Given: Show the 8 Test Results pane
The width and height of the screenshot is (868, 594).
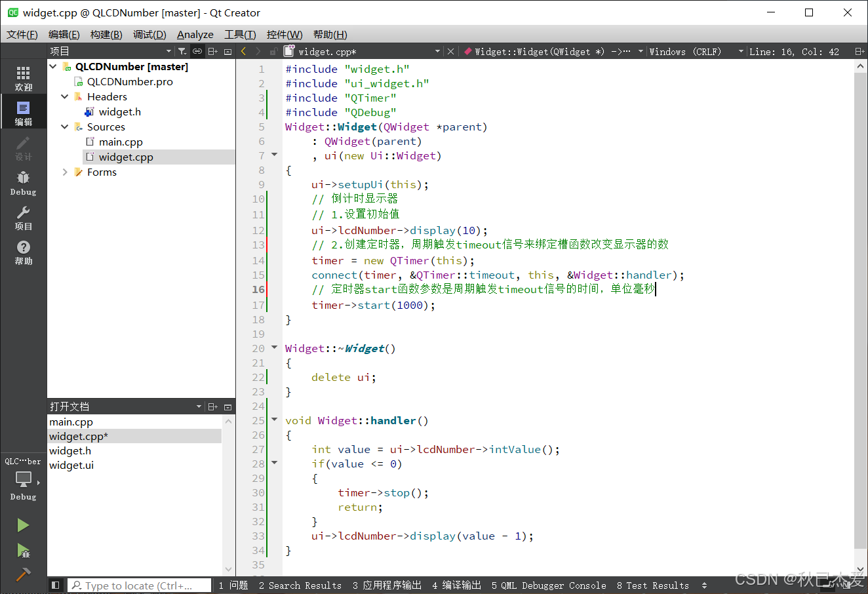Looking at the screenshot, I should click(653, 585).
